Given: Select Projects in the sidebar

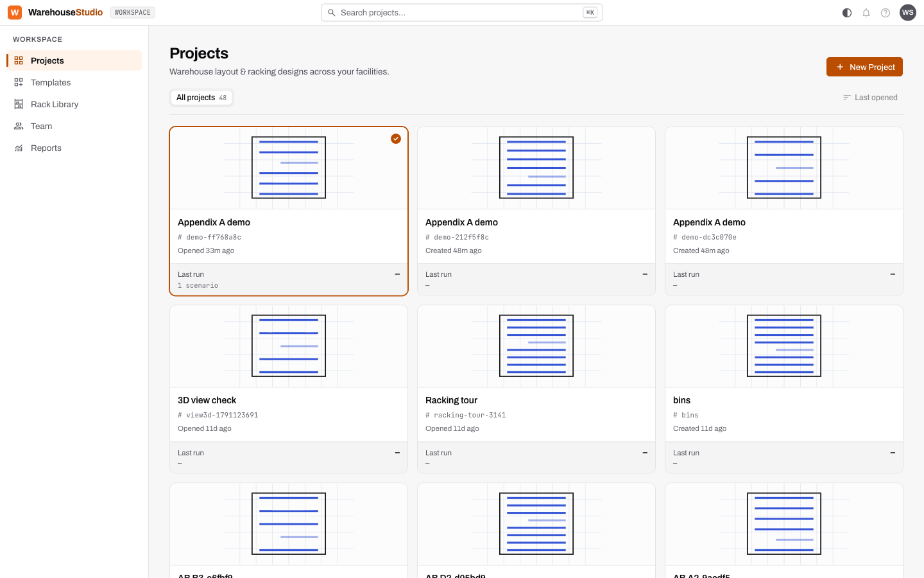Looking at the screenshot, I should (74, 60).
